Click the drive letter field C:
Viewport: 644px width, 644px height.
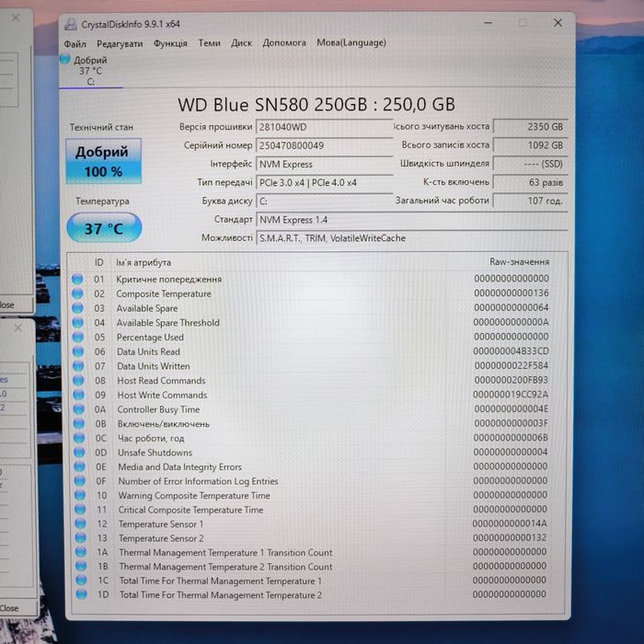[x=324, y=201]
